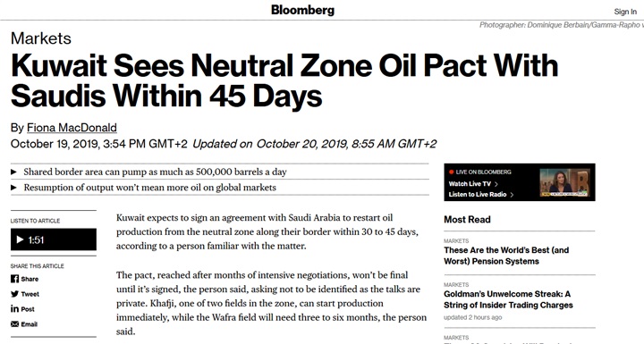Click the second bullet triangle about output resumption

[x=14, y=188]
